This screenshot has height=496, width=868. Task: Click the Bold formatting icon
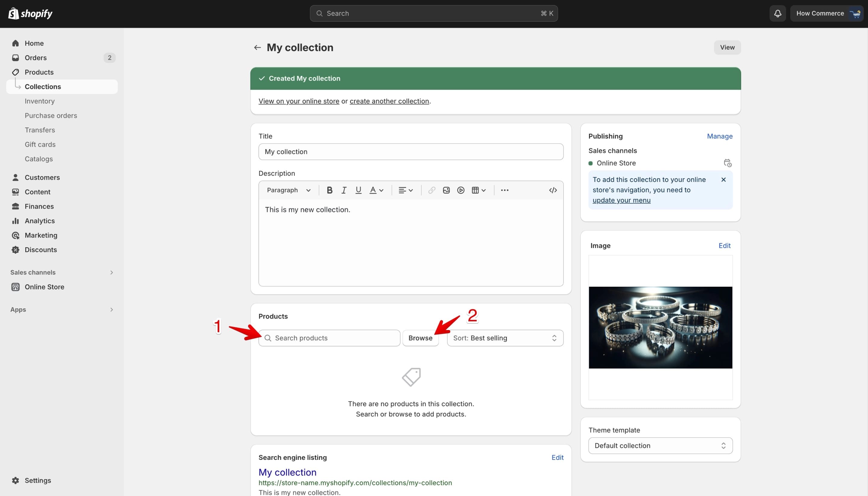click(x=329, y=190)
